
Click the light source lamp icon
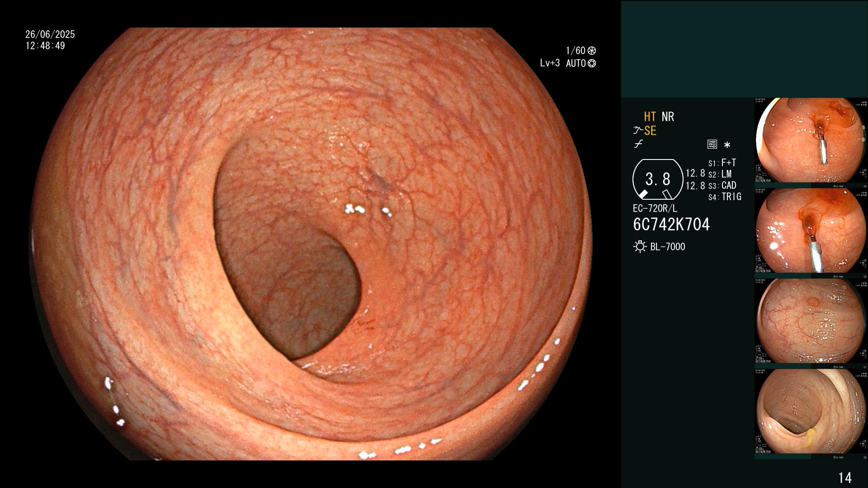pos(640,247)
